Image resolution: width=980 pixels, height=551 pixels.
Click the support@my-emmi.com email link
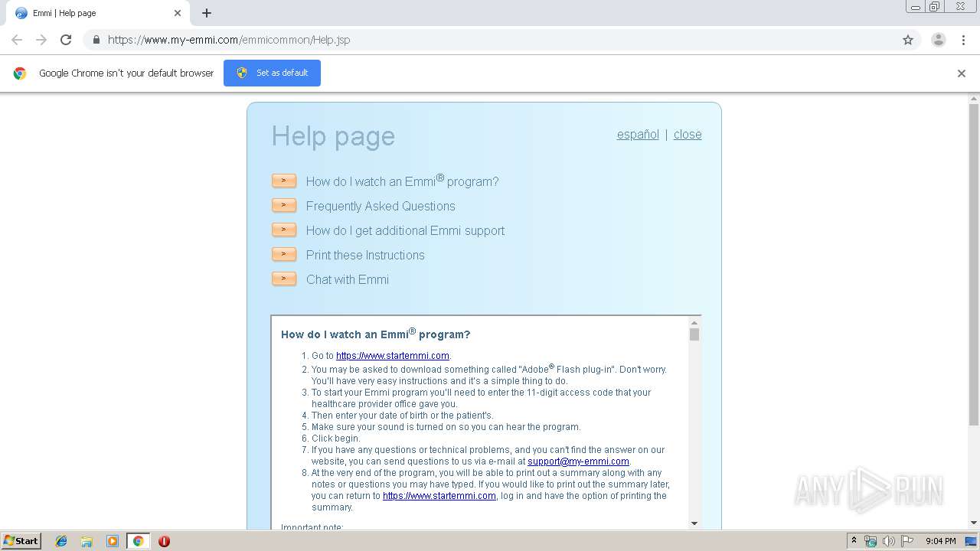click(x=578, y=461)
